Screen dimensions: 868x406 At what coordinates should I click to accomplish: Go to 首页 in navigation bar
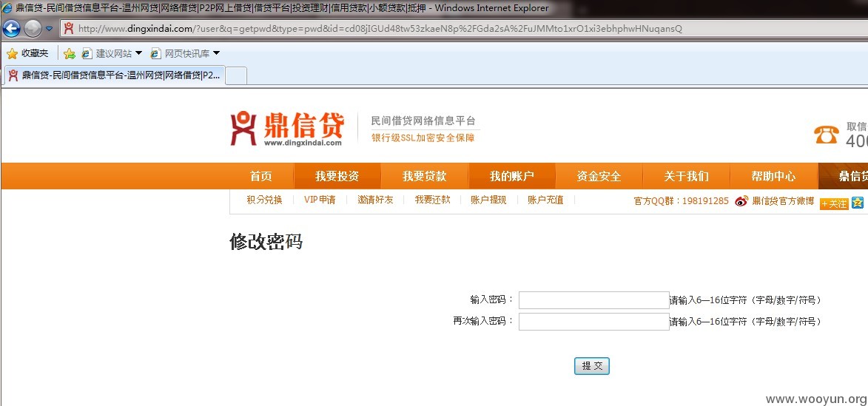[261, 177]
